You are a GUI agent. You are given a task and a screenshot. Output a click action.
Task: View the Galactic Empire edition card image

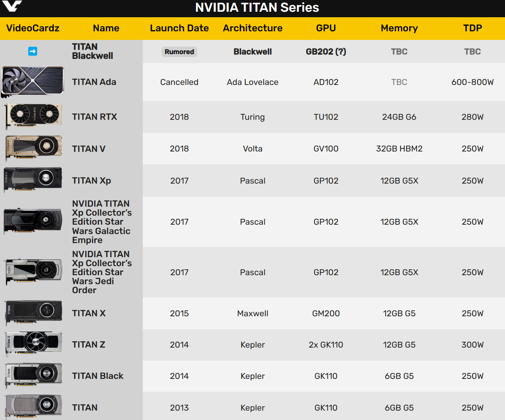click(x=33, y=221)
